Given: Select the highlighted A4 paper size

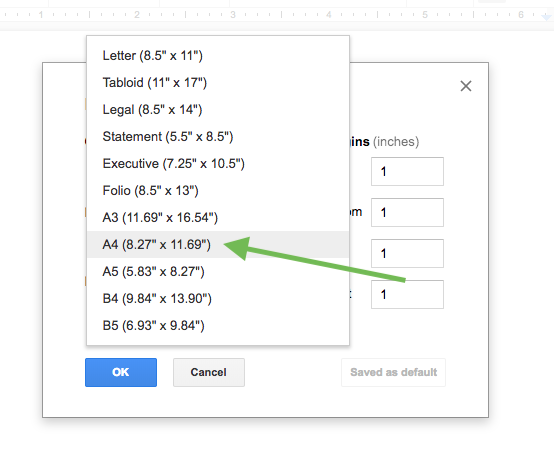Looking at the screenshot, I should (218, 244).
